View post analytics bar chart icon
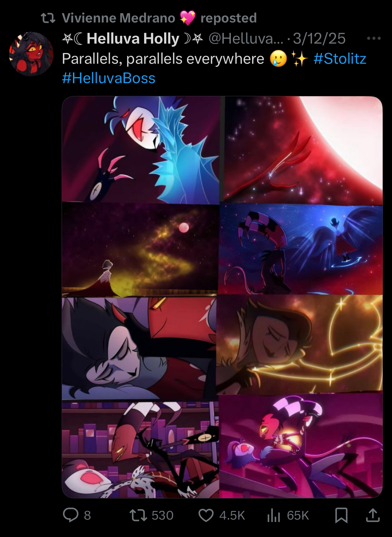Screen dimensions: 392x537 pyautogui.click(x=273, y=515)
